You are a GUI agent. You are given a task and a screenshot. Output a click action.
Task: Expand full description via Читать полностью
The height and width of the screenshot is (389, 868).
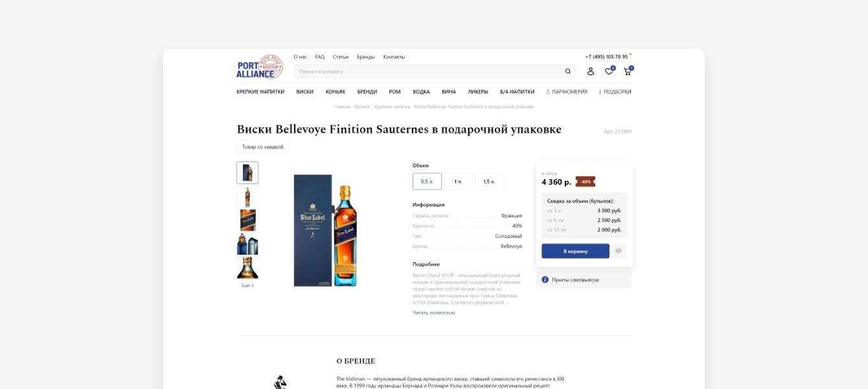click(434, 312)
